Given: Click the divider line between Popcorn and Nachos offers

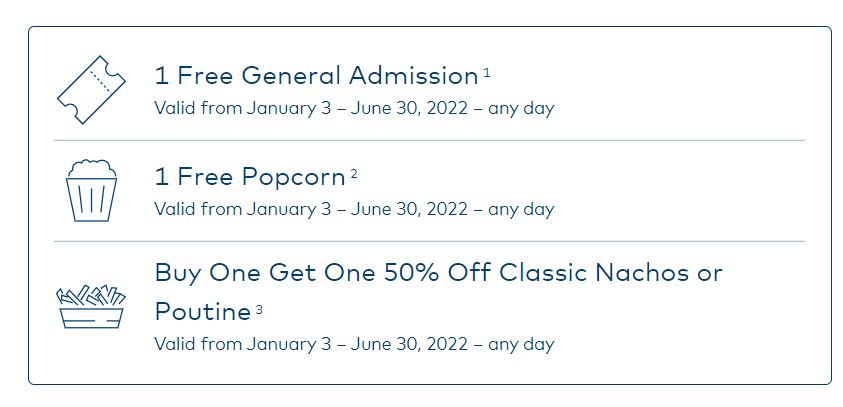Looking at the screenshot, I should (429, 241).
